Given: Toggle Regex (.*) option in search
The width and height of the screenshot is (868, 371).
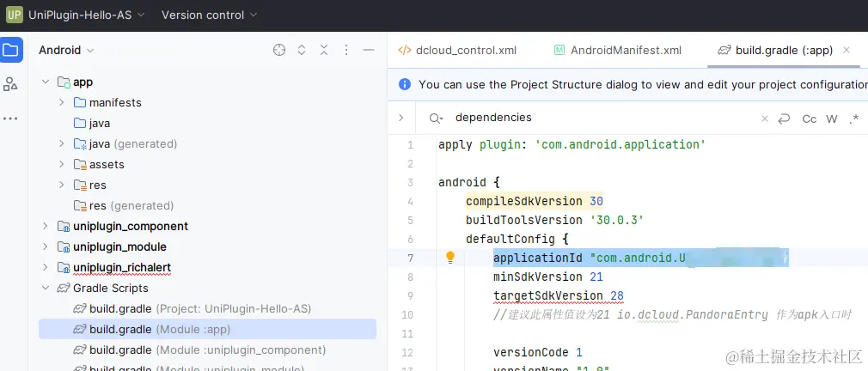Looking at the screenshot, I should coord(853,119).
